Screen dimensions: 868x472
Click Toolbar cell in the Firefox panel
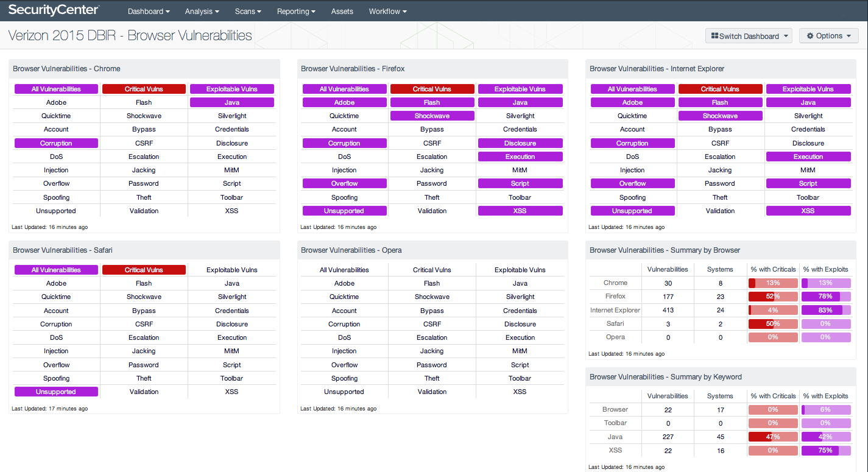[x=520, y=197]
